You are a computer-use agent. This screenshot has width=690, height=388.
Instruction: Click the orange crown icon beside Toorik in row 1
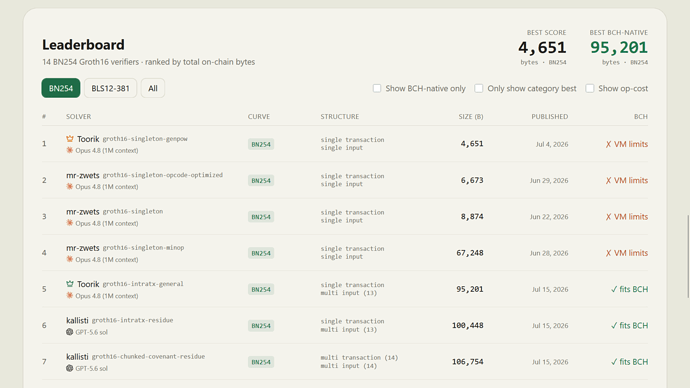coord(70,139)
